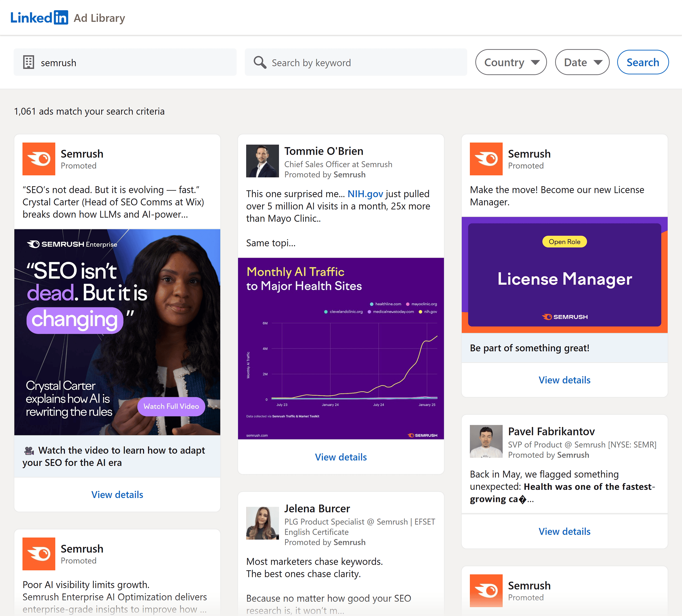Viewport: 682px width, 616px height.
Task: Click Semrush logo on Poor AI visibility ad
Action: click(x=39, y=554)
